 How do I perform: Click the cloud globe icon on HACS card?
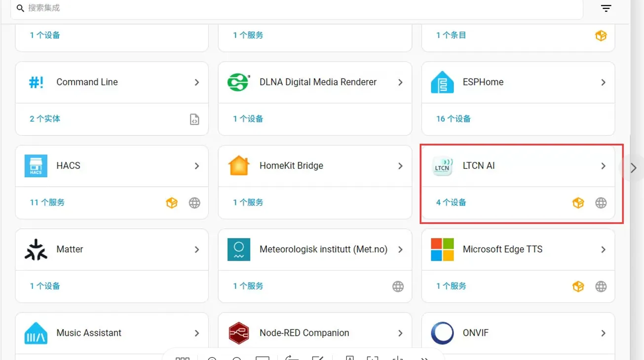click(194, 203)
